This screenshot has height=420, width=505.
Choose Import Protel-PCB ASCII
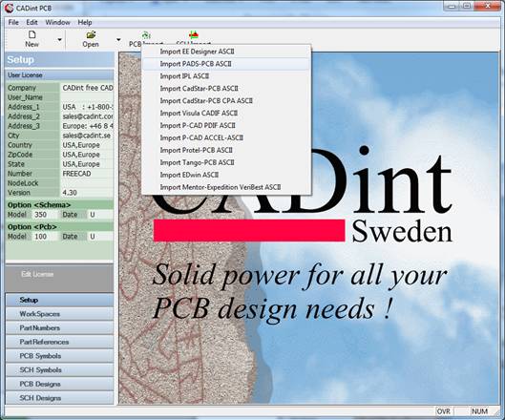coord(226,150)
